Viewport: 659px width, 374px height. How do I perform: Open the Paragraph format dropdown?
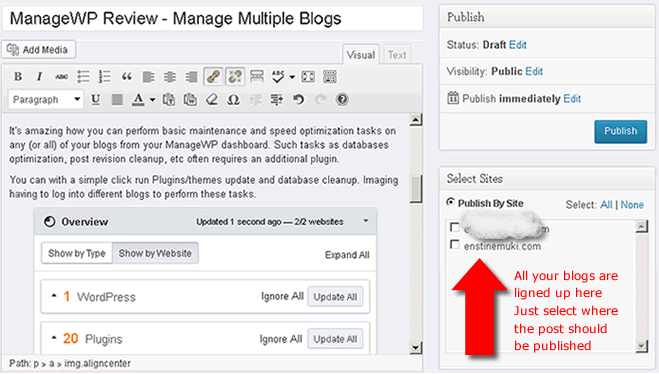pos(45,100)
